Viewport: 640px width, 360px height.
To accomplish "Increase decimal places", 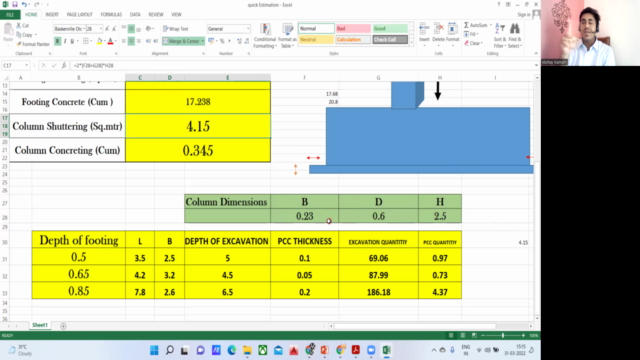I will point(239,41).
